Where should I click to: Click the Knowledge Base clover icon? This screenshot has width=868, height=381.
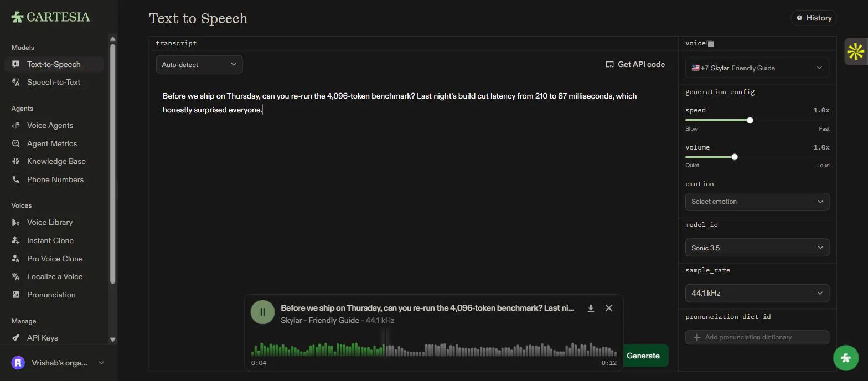[15, 161]
